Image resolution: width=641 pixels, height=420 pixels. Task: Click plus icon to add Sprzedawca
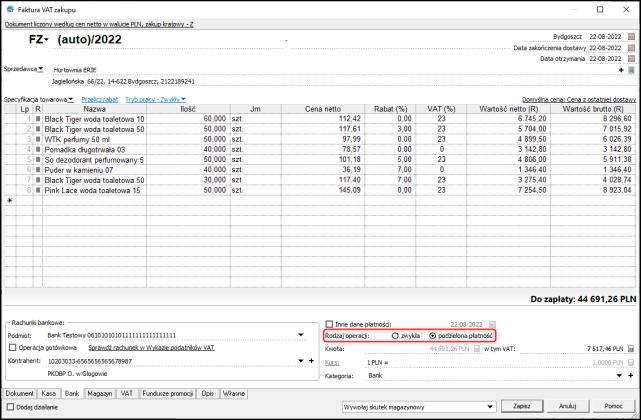pos(622,70)
